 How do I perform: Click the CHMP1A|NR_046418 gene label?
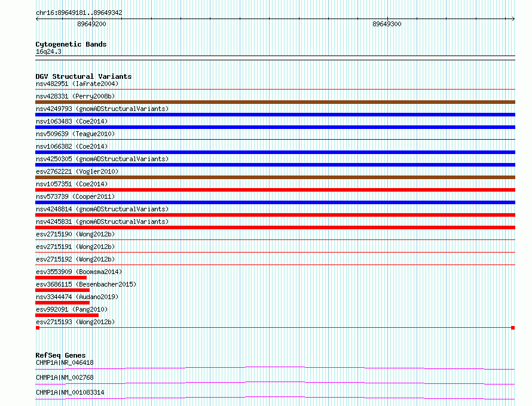coord(65,362)
